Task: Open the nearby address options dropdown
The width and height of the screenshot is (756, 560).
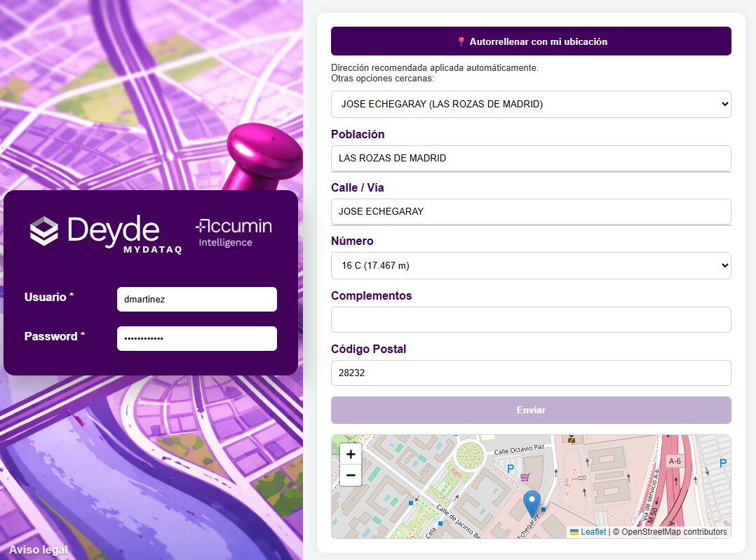Action: tap(531, 104)
